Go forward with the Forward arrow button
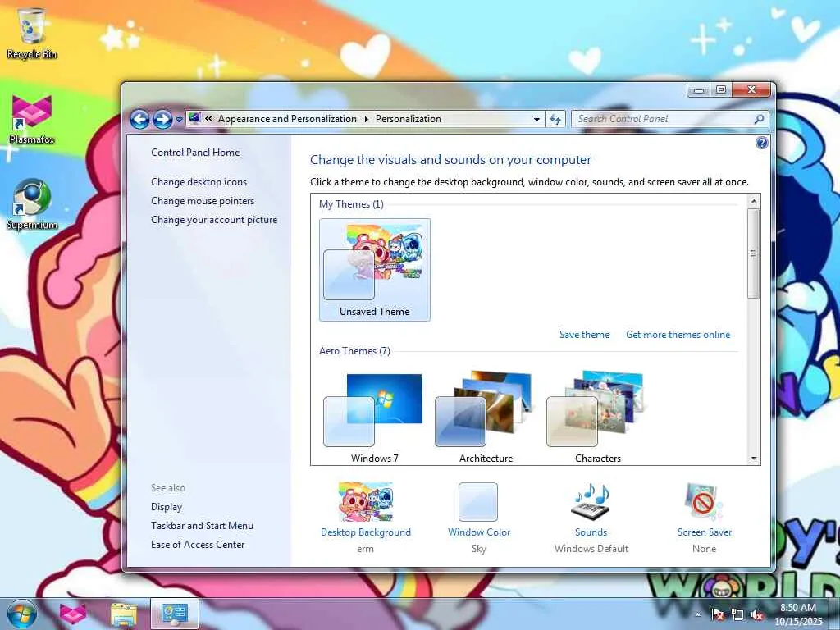 coord(163,119)
